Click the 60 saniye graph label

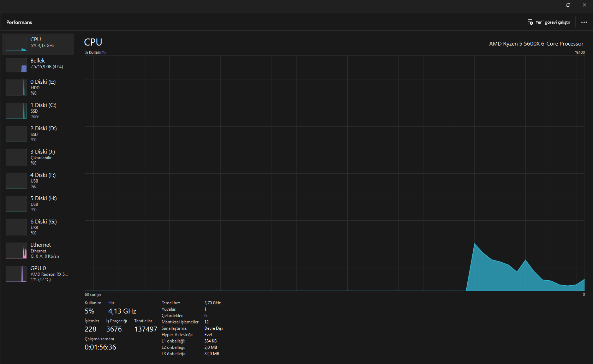click(93, 294)
